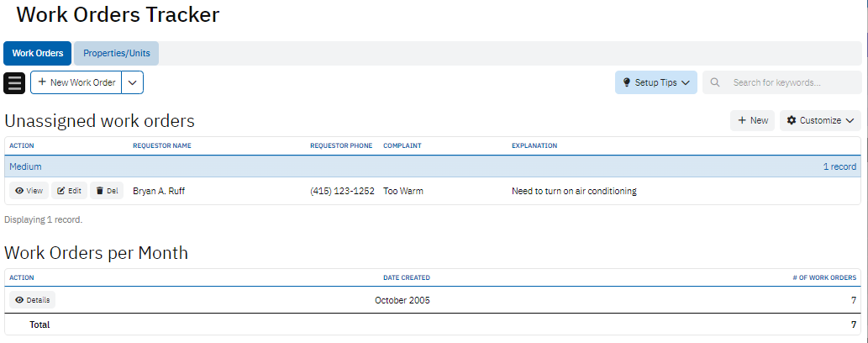This screenshot has width=868, height=343.
Task: Sort by Requestor Name column header
Action: click(x=161, y=145)
